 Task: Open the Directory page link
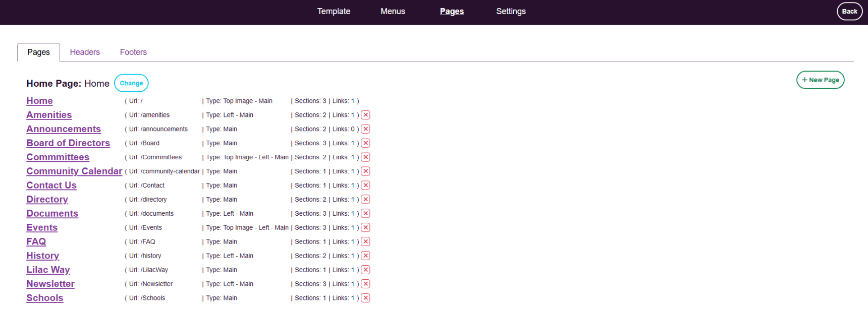click(x=47, y=200)
